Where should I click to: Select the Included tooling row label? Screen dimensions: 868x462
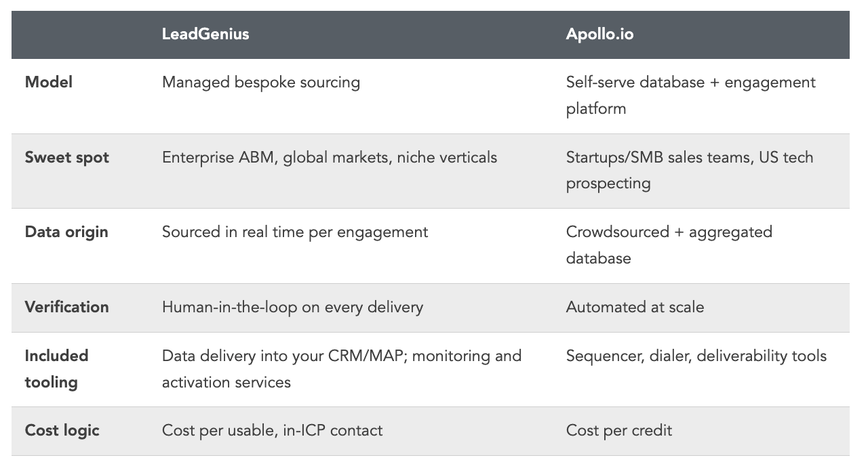pyautogui.click(x=57, y=369)
